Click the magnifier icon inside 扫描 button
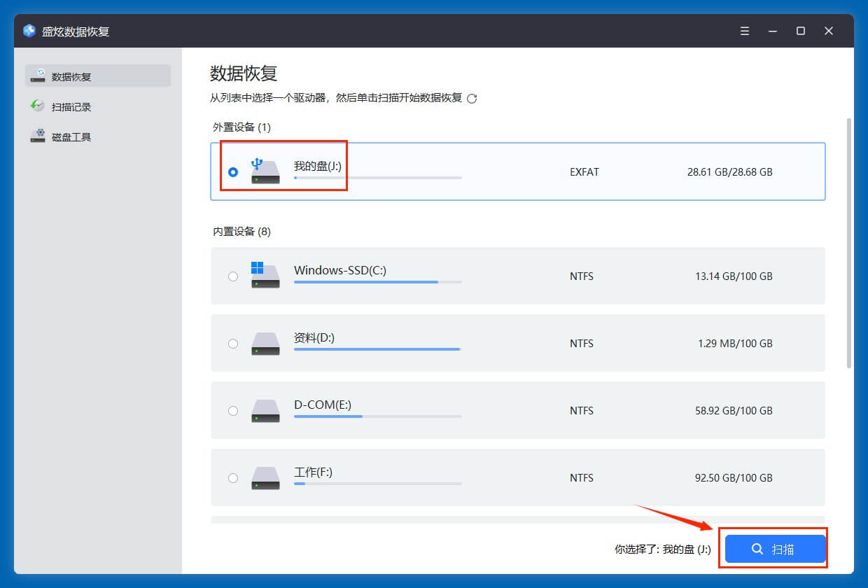868x588 pixels. click(757, 548)
